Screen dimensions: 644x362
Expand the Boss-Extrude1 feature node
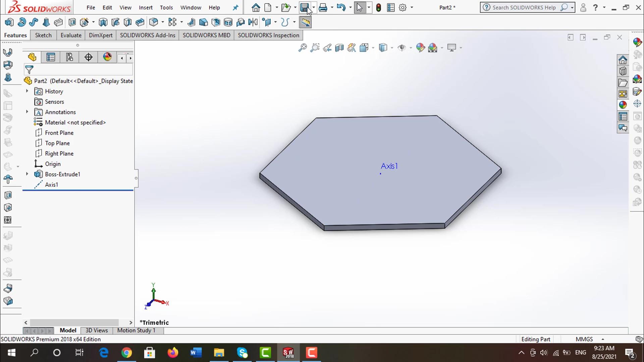coord(27,174)
